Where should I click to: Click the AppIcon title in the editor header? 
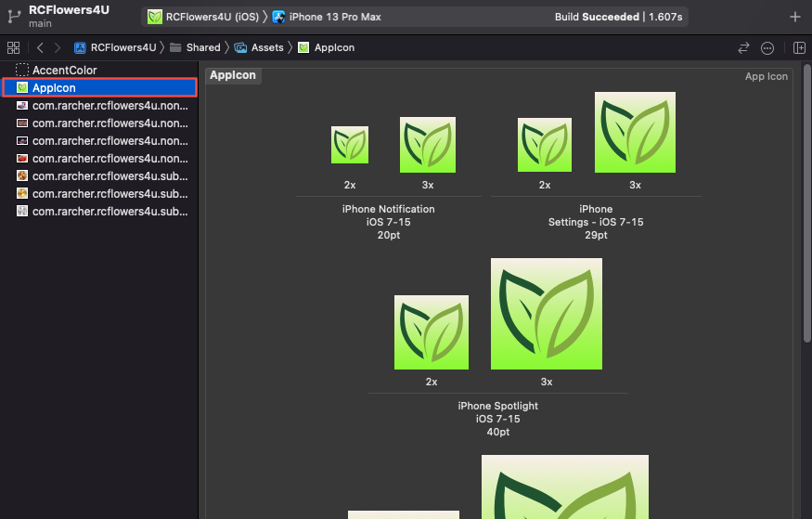pos(233,75)
